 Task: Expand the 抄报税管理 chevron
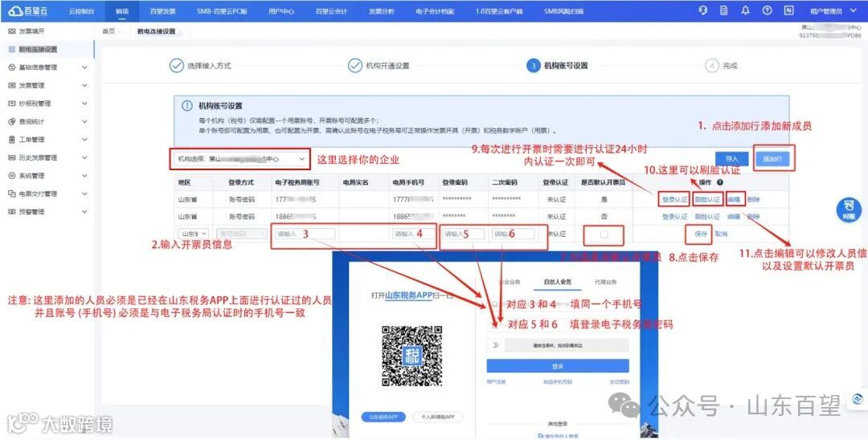(84, 104)
